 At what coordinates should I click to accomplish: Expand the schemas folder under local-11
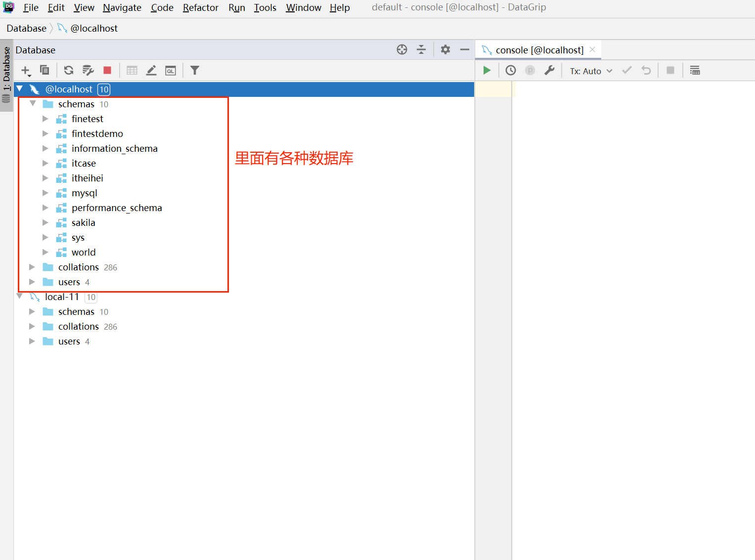[32, 311]
